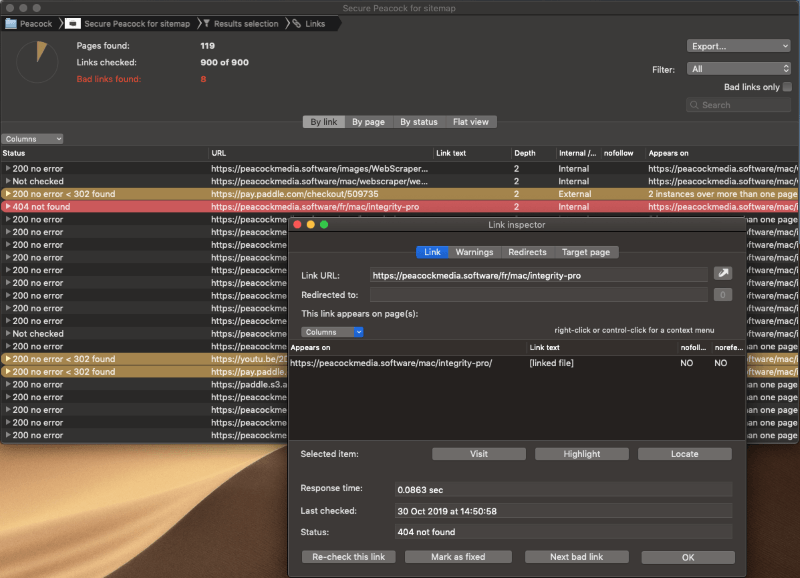Click the Next bad link button
Image resolution: width=800 pixels, height=578 pixels.
coord(575,557)
